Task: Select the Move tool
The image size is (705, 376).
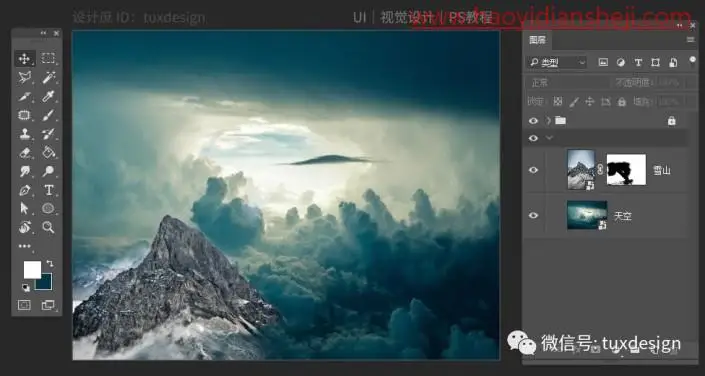Action: 24,58
